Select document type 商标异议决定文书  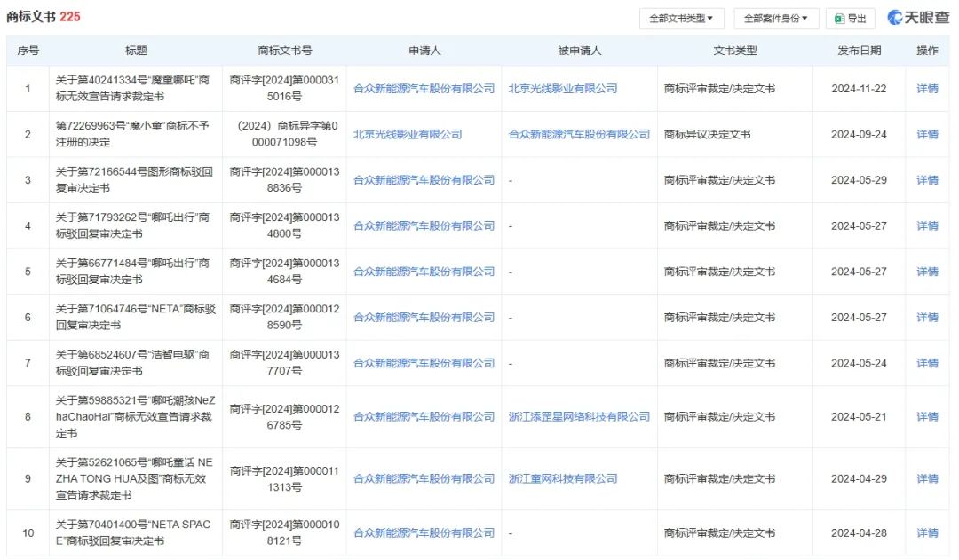(707, 135)
